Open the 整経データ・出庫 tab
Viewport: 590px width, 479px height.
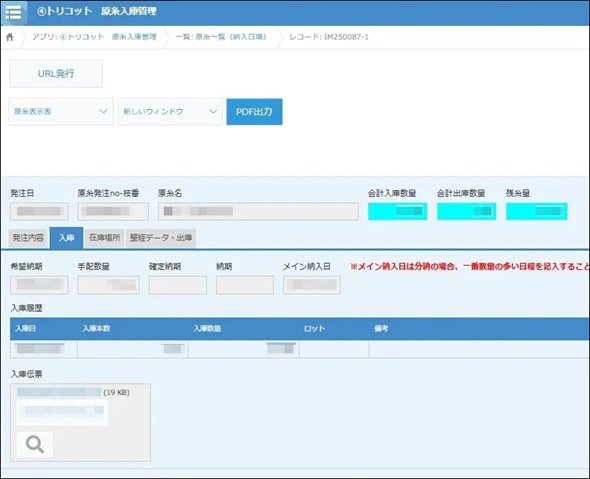pyautogui.click(x=161, y=238)
